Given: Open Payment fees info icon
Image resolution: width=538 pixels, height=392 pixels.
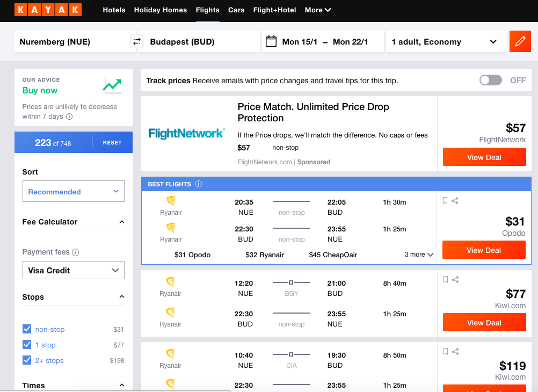Looking at the screenshot, I should (x=76, y=252).
